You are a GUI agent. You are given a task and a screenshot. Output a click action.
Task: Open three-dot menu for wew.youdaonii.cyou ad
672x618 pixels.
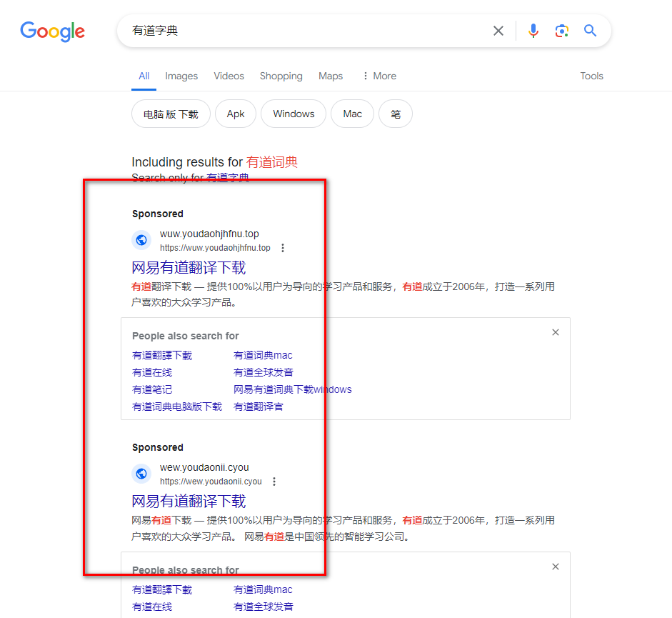click(x=274, y=482)
